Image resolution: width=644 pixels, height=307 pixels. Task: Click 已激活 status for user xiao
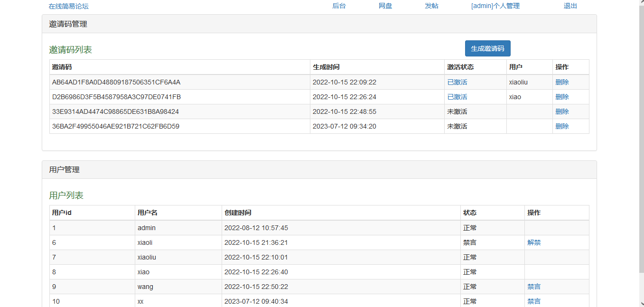click(x=457, y=97)
